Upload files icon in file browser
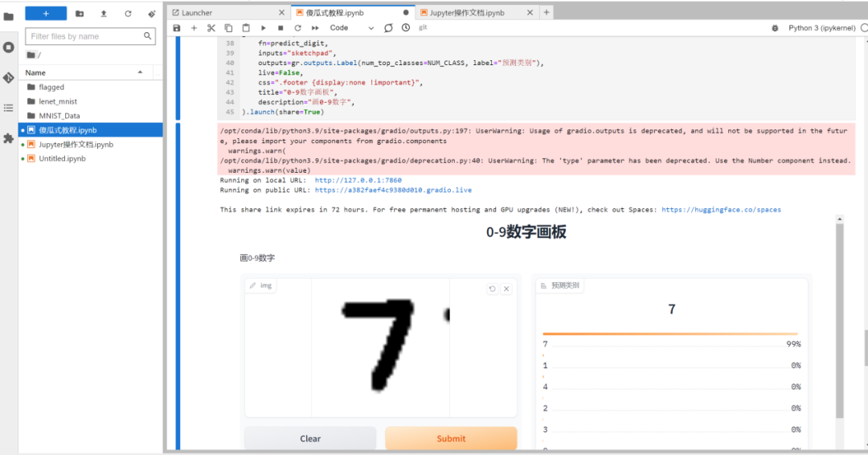This screenshot has width=868, height=455. pos(104,14)
